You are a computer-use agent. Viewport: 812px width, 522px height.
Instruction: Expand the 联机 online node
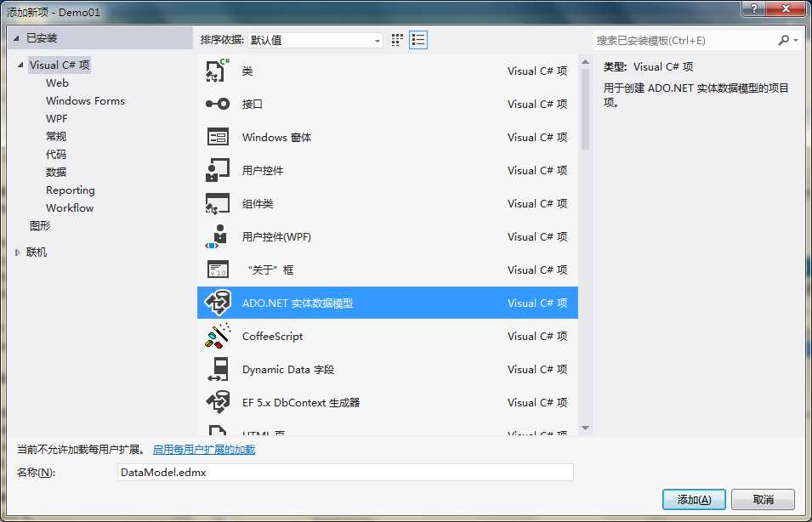(18, 252)
